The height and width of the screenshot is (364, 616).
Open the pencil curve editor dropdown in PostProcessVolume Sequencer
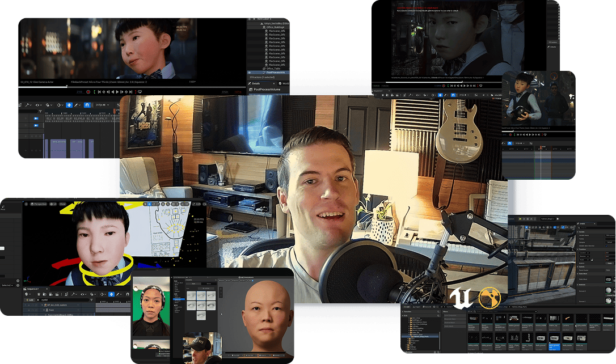pos(77,105)
